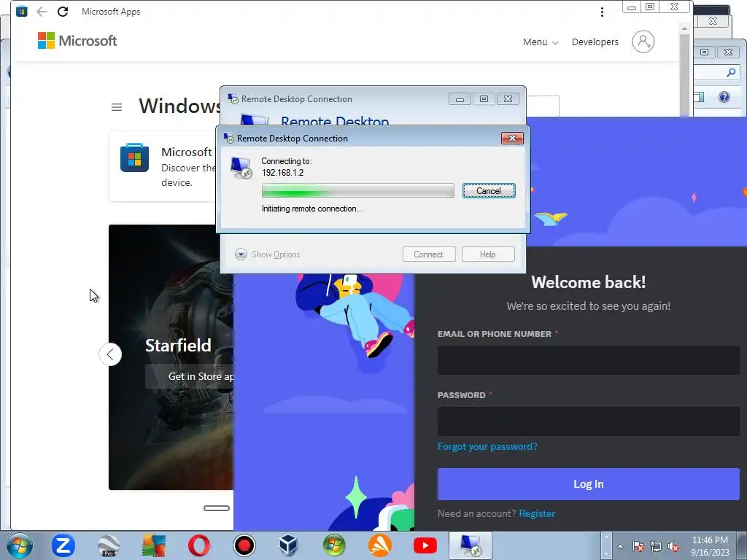Expand Show Options in Remote Desktop Connection
This screenshot has width=747, height=560.
tap(268, 254)
